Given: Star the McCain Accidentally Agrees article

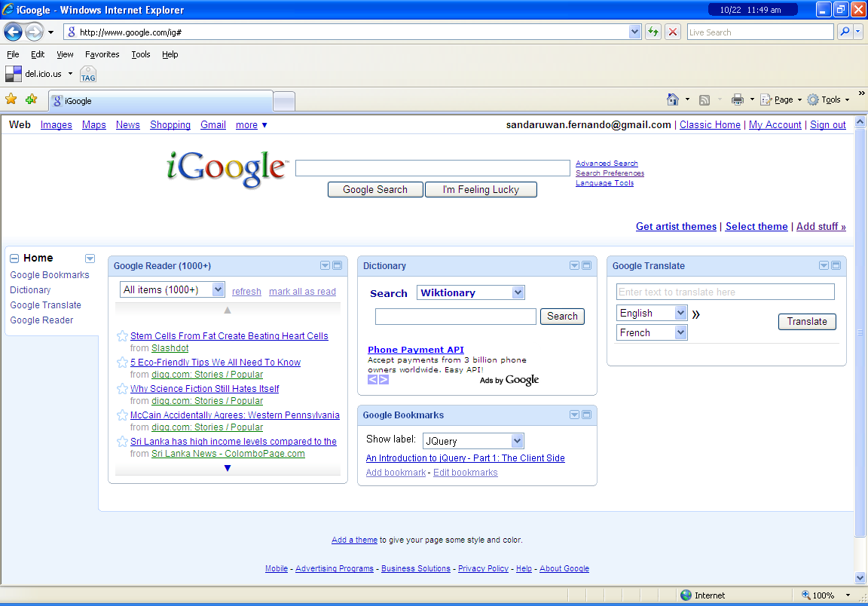Looking at the screenshot, I should tap(122, 415).
